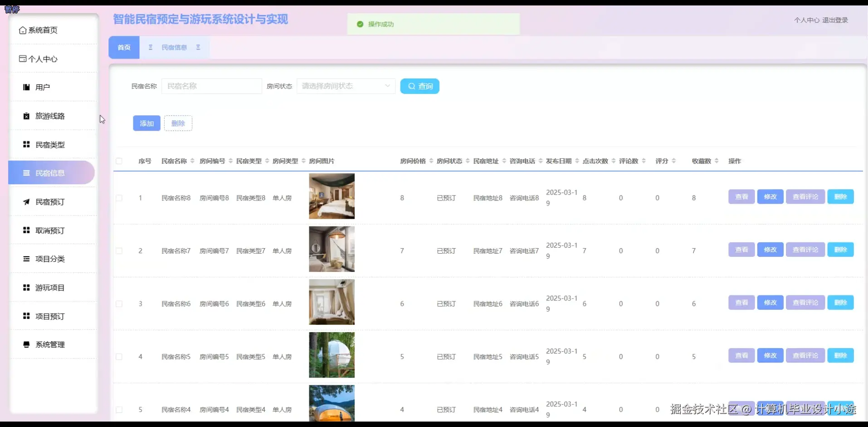Check the row checkbox for 民宿名称7
Screen dimensions: 868x427
[x=119, y=251]
